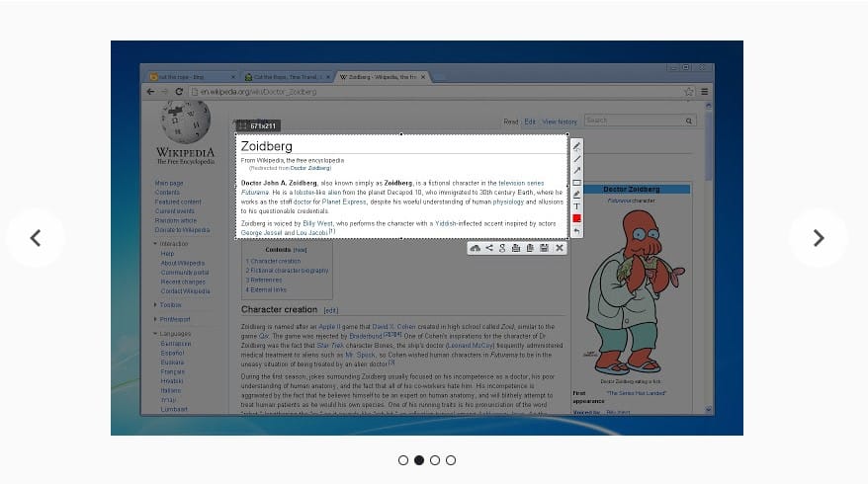The width and height of the screenshot is (868, 484).
Task: Open the red color picker swatch
Action: click(x=576, y=218)
